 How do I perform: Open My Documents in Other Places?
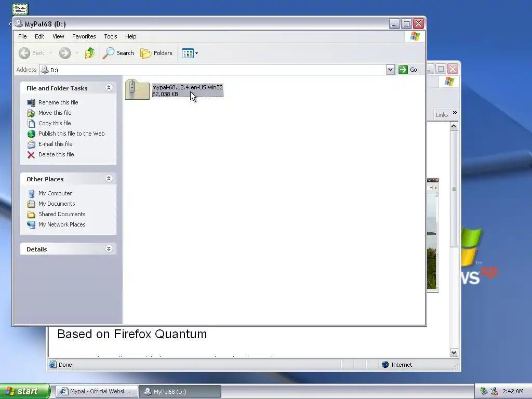[x=57, y=204]
